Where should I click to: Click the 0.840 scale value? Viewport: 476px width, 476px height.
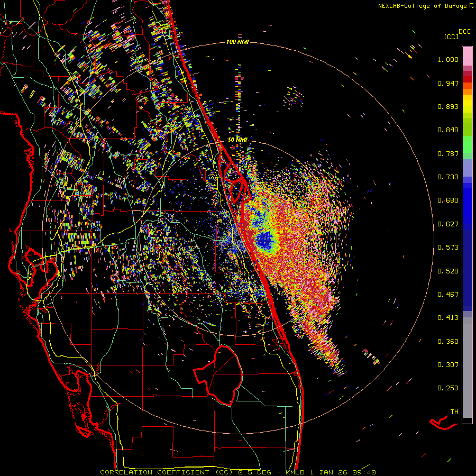click(448, 130)
